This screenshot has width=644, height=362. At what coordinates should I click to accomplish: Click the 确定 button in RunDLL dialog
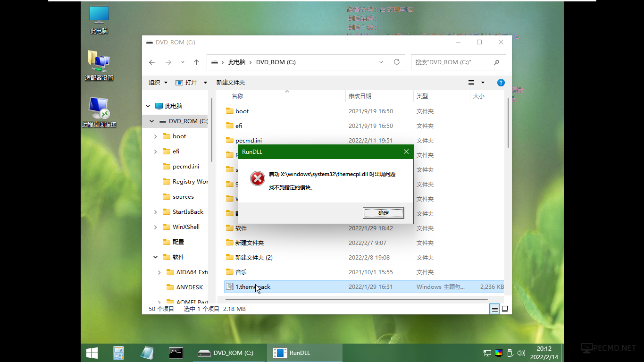coord(384,213)
